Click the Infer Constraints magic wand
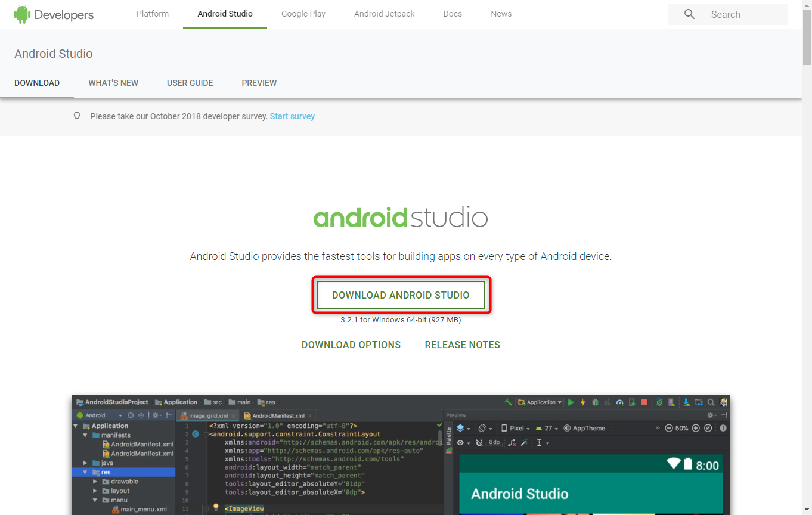 (x=524, y=443)
